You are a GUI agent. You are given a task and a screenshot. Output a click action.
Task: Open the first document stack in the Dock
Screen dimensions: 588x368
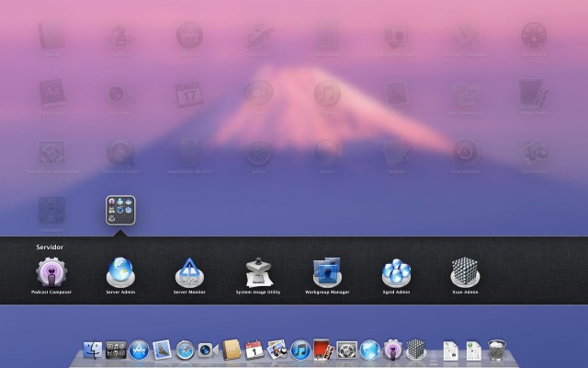450,351
